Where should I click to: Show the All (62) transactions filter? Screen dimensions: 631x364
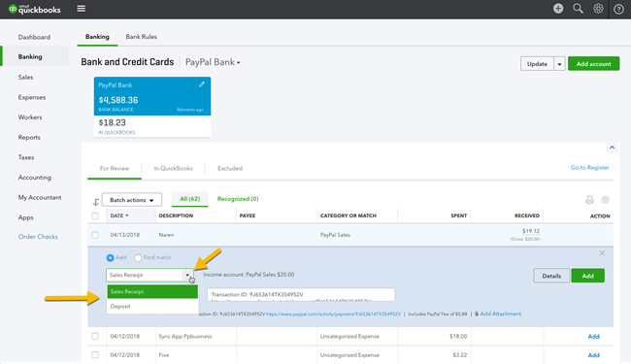point(190,199)
